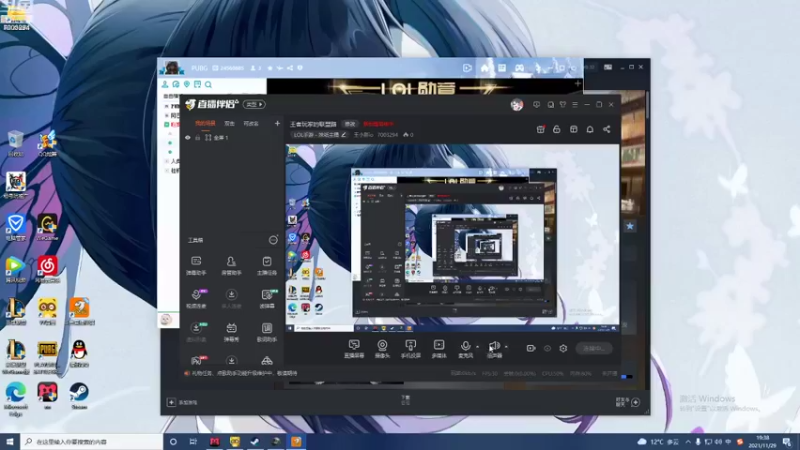
Task: Click the start live button
Action: click(594, 348)
